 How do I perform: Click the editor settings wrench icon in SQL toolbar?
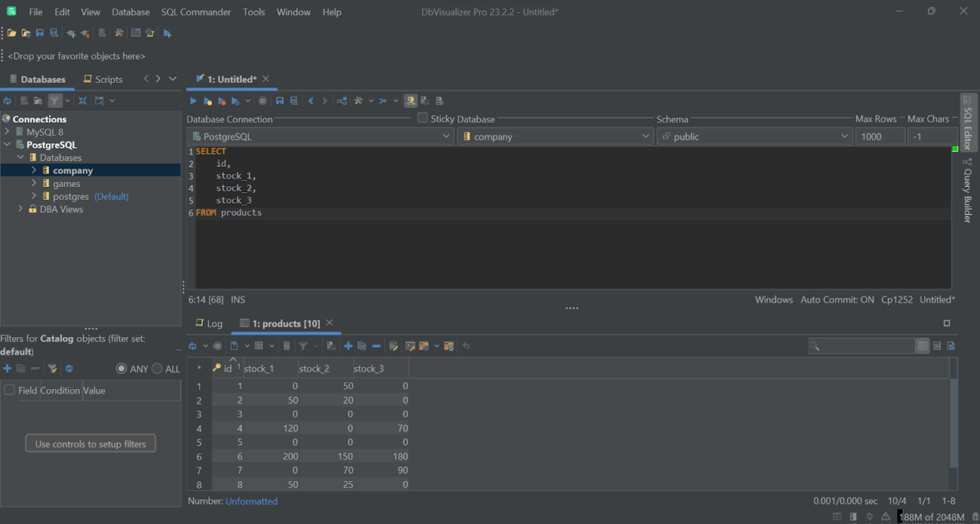click(359, 100)
